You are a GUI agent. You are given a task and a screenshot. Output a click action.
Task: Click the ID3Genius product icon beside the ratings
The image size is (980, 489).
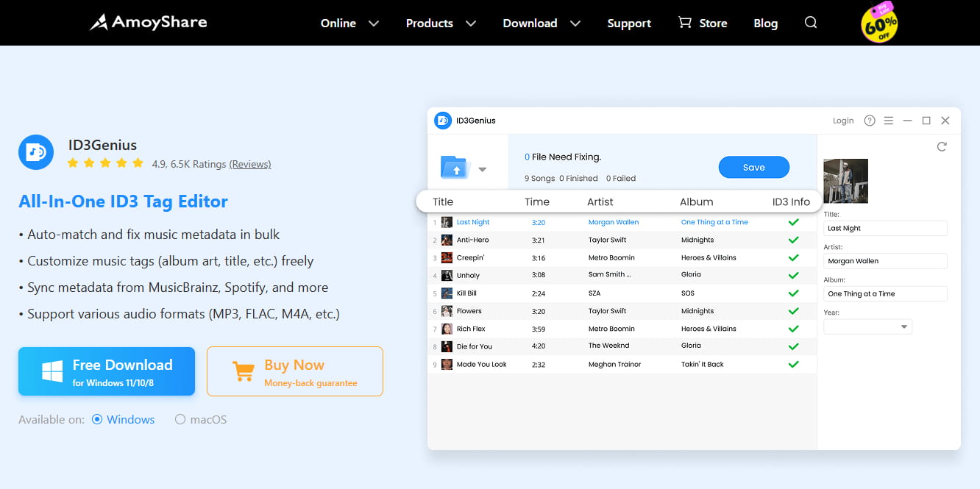tap(36, 152)
